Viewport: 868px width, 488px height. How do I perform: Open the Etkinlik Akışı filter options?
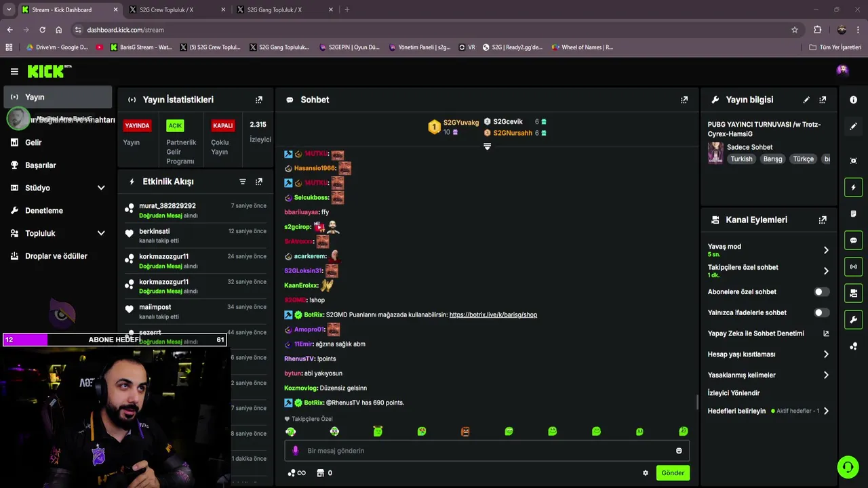243,182
